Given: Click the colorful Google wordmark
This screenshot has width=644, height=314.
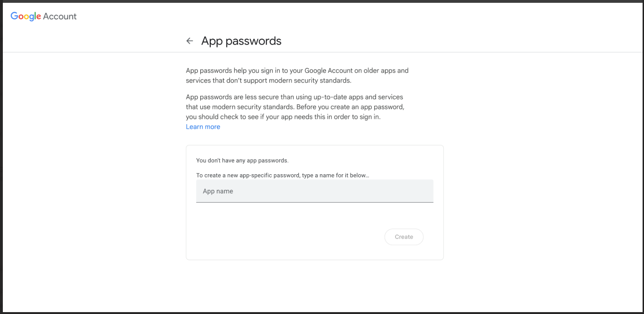Looking at the screenshot, I should tap(26, 17).
